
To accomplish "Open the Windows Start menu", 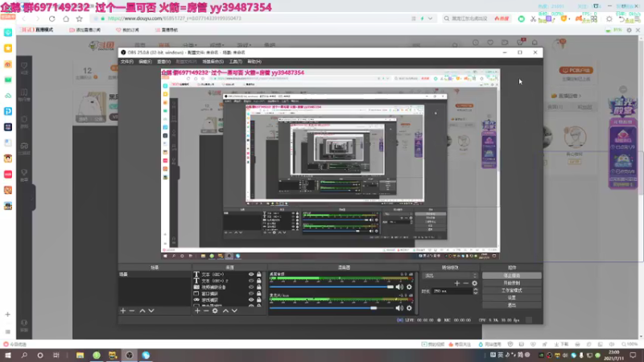I will [8, 355].
